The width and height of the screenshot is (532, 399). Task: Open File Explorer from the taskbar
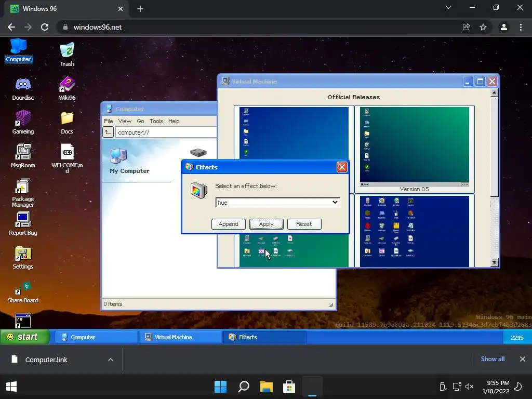click(x=267, y=387)
